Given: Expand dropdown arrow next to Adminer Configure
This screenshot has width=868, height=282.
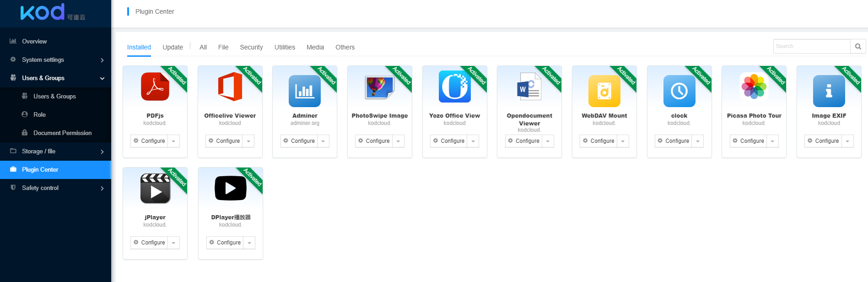Looking at the screenshot, I should coord(323,141).
